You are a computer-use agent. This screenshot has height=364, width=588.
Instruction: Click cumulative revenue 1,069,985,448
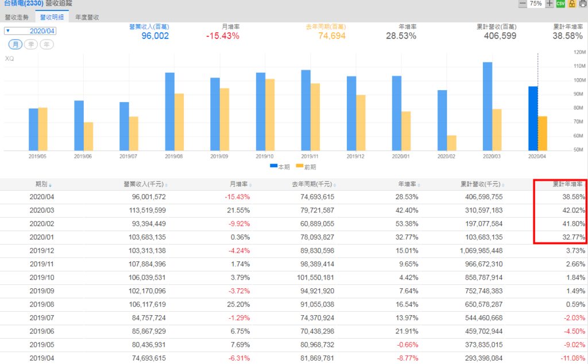tap(481, 251)
